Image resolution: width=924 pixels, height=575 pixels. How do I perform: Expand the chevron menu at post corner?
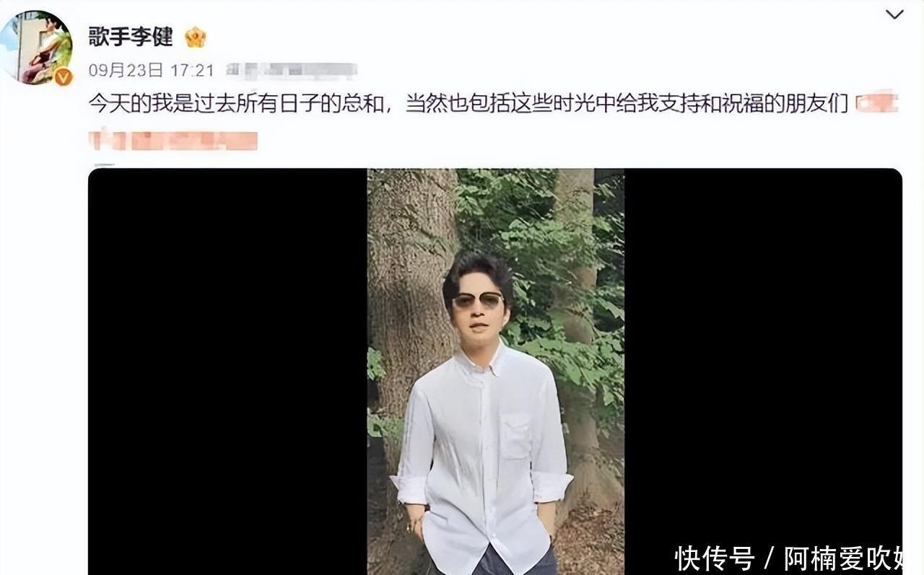894,14
